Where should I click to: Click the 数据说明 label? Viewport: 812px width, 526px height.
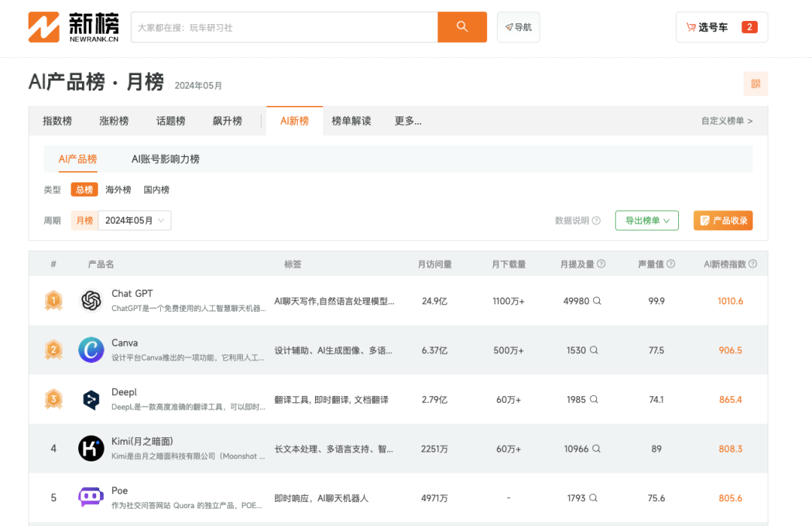[571, 221]
